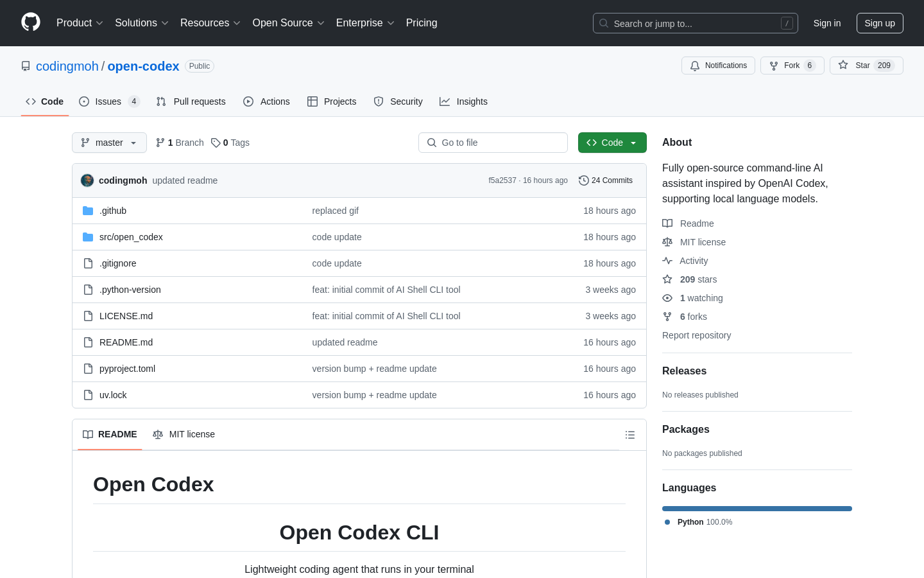
Task: Click the star icon beside 209 stars
Action: (667, 279)
